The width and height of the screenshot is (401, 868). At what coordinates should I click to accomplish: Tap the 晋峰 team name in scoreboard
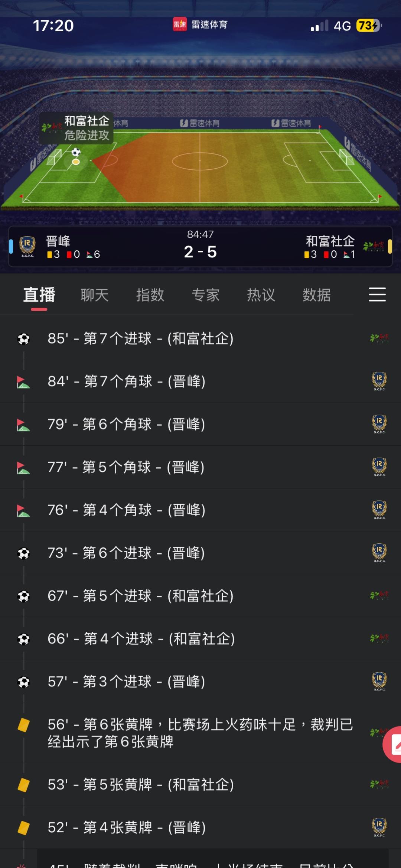pyautogui.click(x=58, y=241)
